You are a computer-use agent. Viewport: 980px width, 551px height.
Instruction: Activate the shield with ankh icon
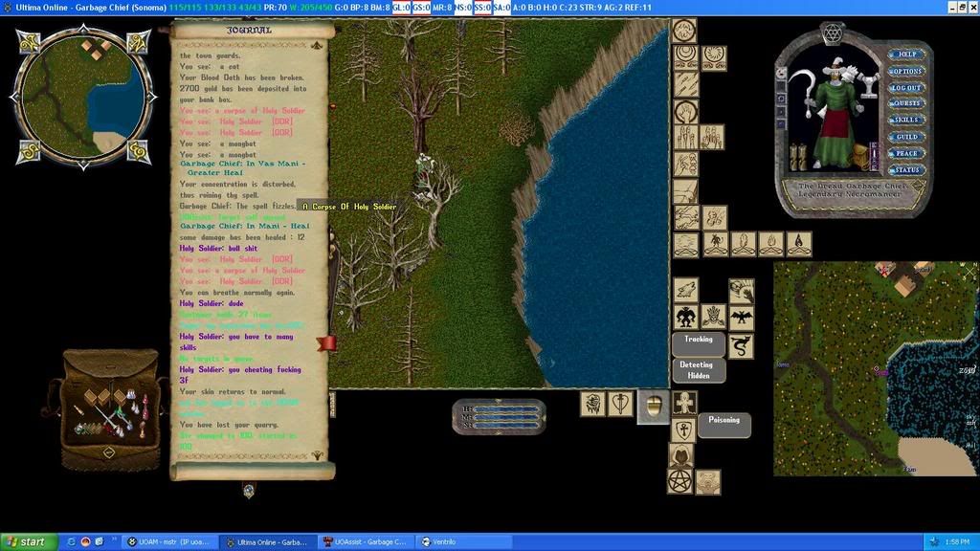tap(684, 430)
